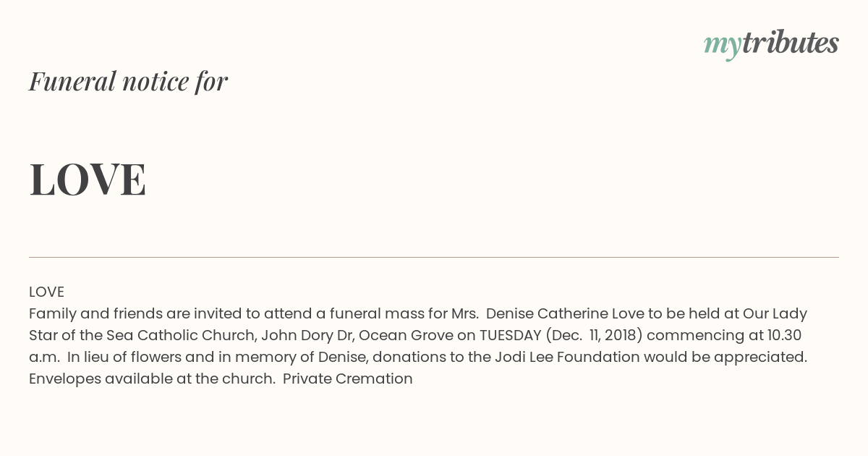This screenshot has height=456, width=868.
Task: Select the address John Dory Dr
Action: click(x=307, y=335)
